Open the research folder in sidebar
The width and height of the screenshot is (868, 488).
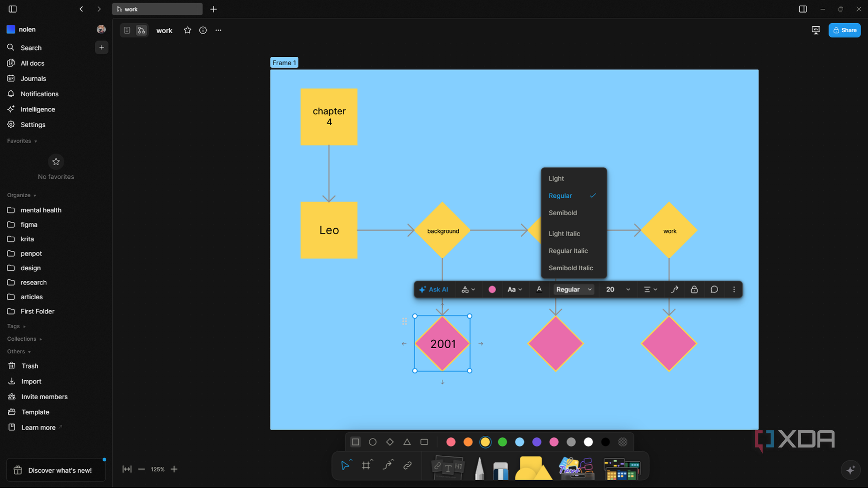click(34, 282)
